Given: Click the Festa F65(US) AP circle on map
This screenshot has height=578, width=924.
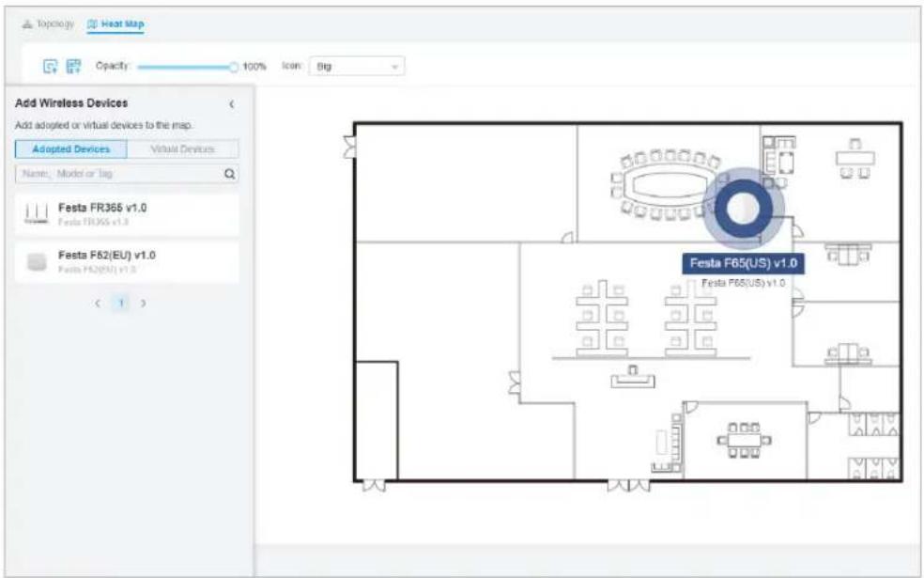Looking at the screenshot, I should click(x=743, y=209).
